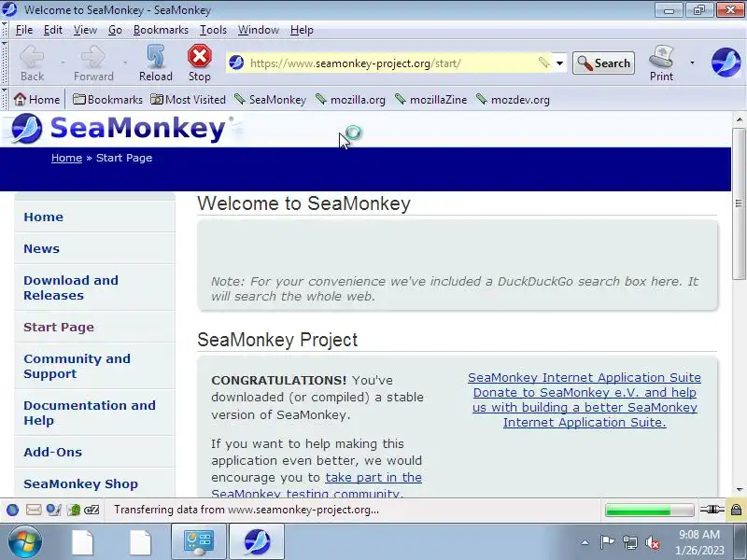Open the File menu

24,30
